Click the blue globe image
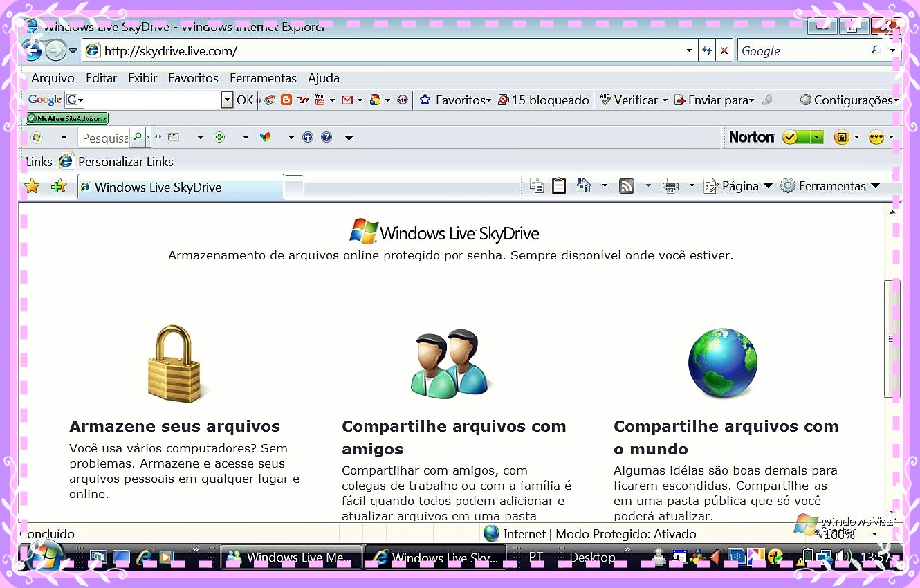This screenshot has height=588, width=920. coord(723,362)
